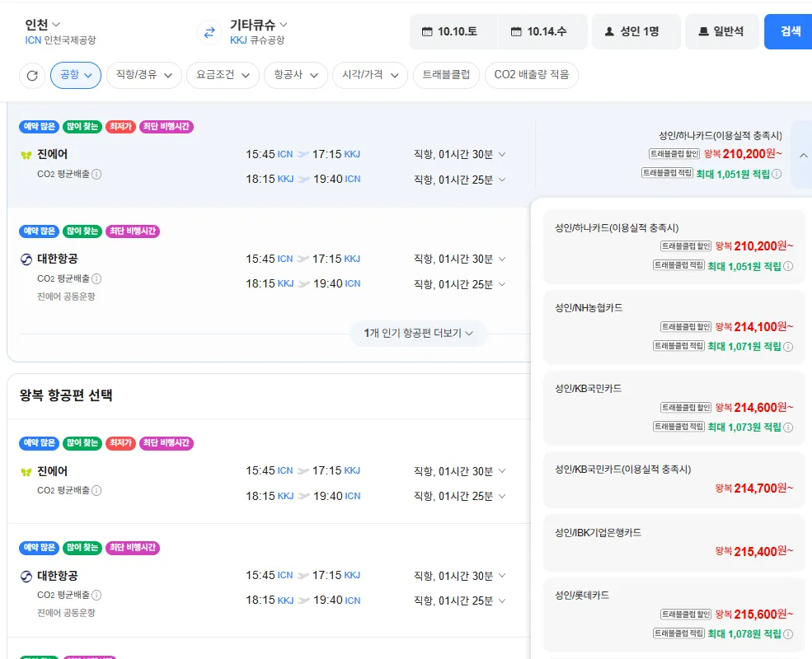Click info icon beside 최대 1,071원 적립

click(x=788, y=347)
